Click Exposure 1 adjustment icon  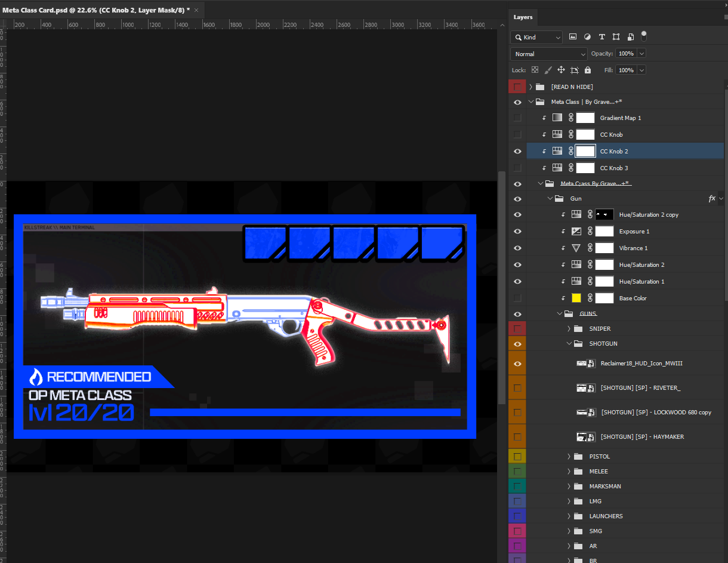click(576, 231)
